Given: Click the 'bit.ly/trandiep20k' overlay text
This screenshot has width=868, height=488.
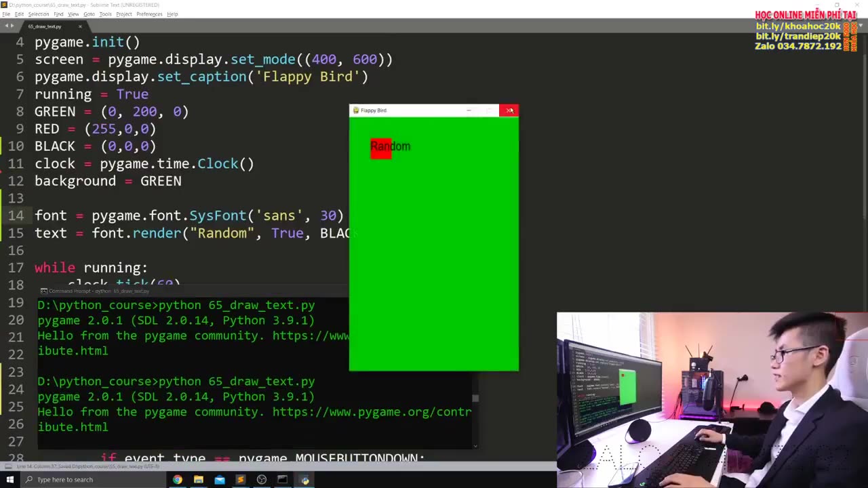Looking at the screenshot, I should point(798,37).
